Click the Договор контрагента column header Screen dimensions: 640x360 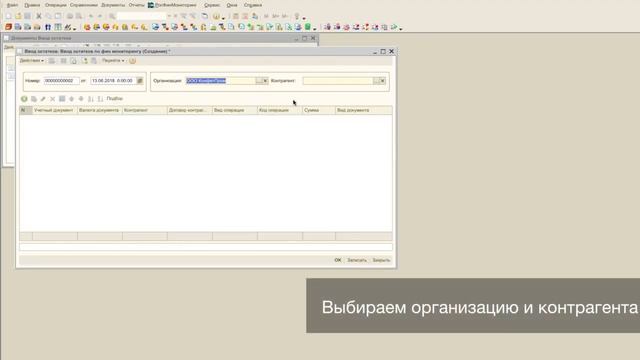pyautogui.click(x=190, y=110)
